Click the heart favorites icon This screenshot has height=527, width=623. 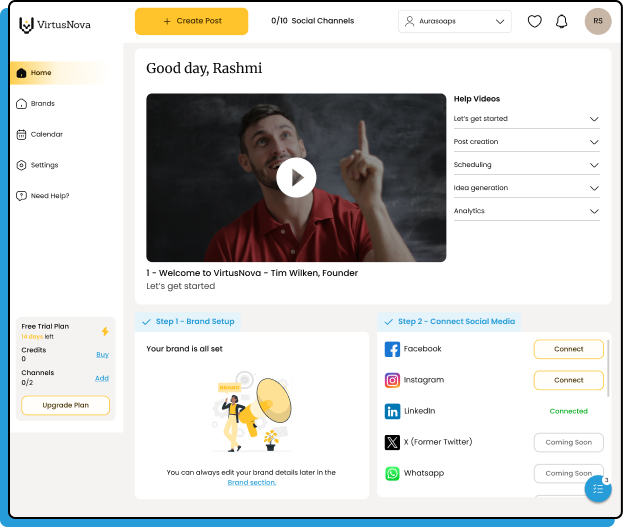click(x=535, y=21)
